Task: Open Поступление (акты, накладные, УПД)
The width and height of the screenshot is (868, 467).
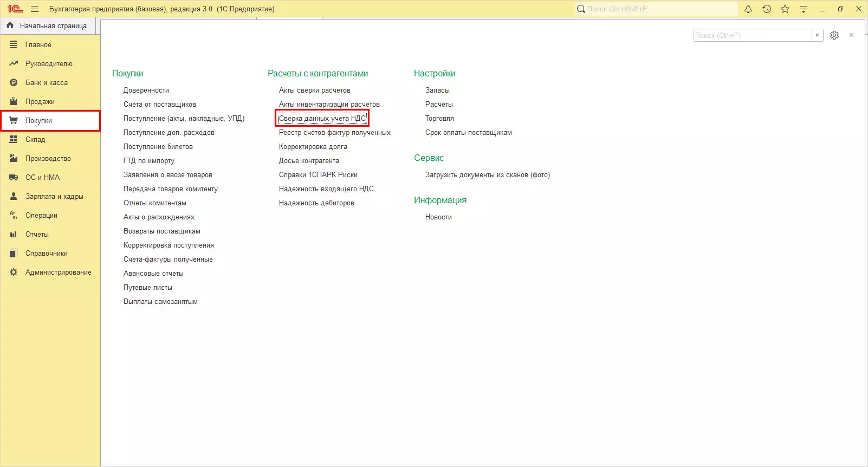Action: 184,119
